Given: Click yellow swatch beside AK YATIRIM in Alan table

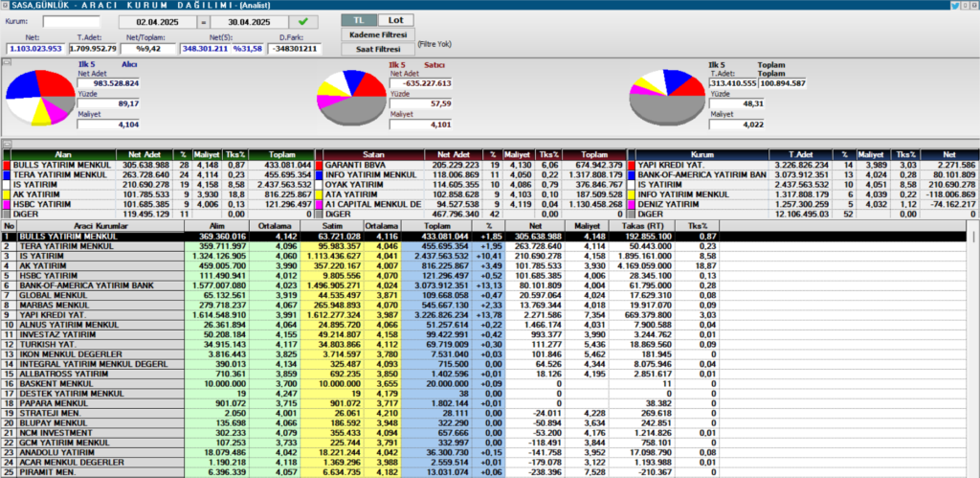Looking at the screenshot, I should [x=7, y=194].
